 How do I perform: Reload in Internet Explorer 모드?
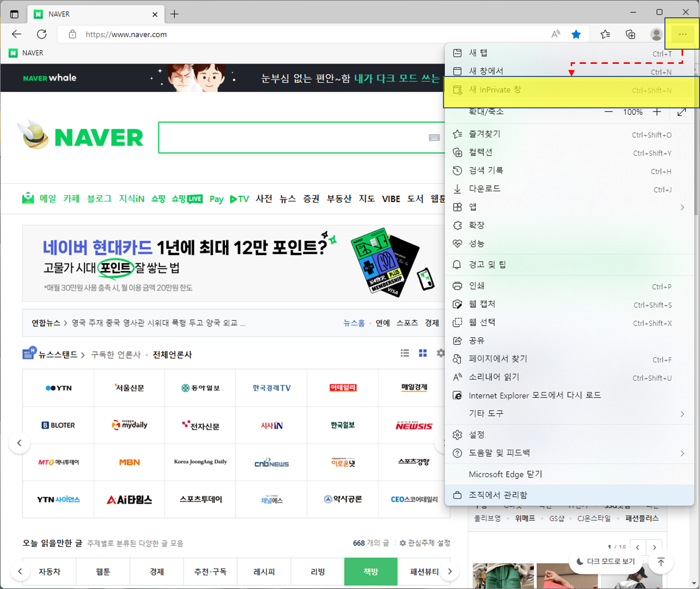(570, 395)
